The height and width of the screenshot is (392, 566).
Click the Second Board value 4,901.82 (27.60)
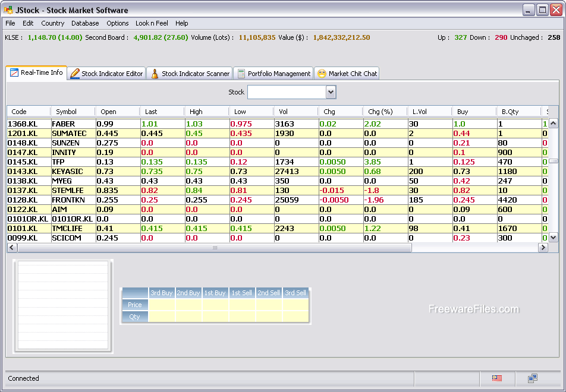(x=161, y=37)
